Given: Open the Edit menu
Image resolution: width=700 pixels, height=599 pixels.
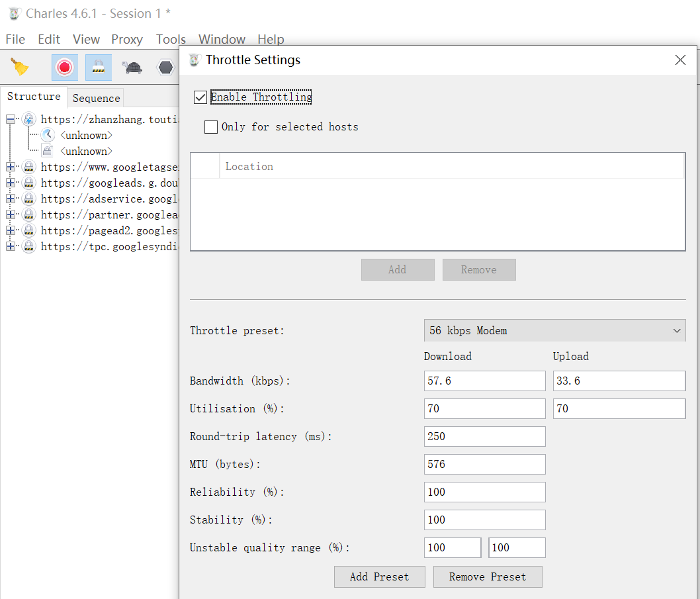Looking at the screenshot, I should (x=49, y=39).
